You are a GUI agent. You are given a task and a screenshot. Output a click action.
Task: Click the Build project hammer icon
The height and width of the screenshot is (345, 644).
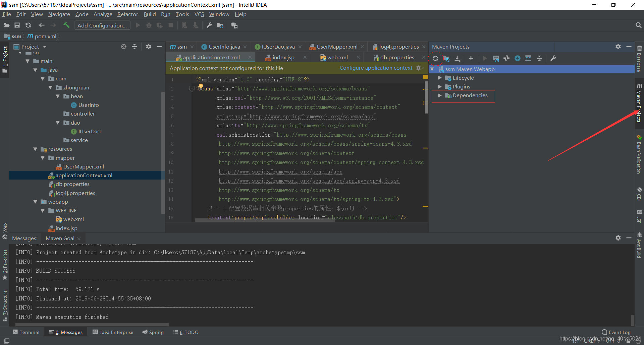[66, 25]
